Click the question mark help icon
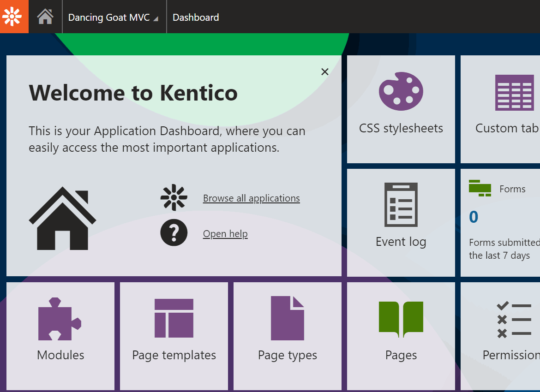Viewport: 540px width, 392px height. click(x=174, y=232)
